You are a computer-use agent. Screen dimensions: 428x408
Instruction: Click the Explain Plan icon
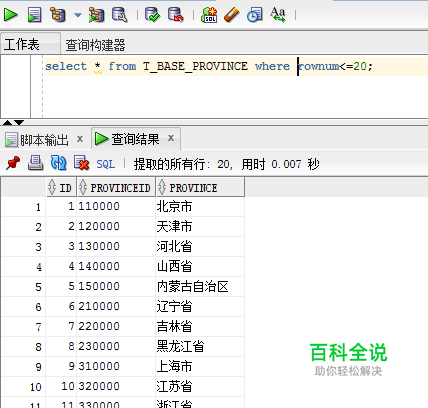point(58,15)
